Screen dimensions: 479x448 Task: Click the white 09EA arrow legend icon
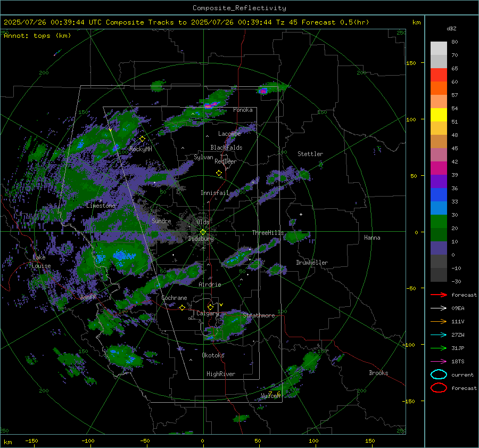point(439,308)
